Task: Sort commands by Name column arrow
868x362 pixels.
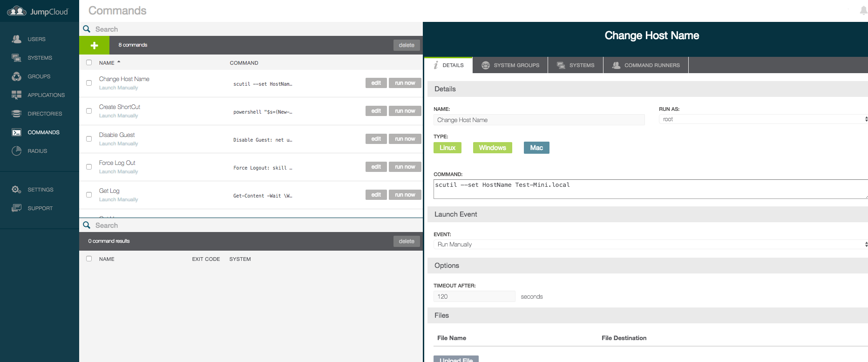Action: [119, 62]
